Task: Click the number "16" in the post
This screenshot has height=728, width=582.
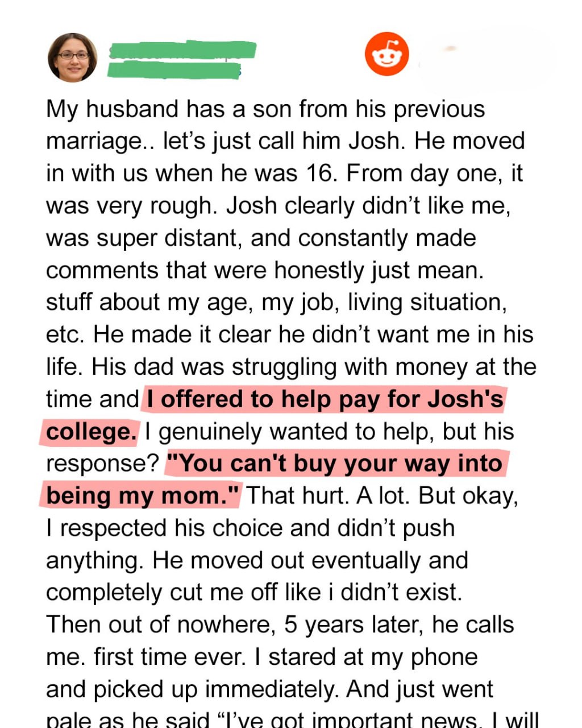Action: pos(318,173)
